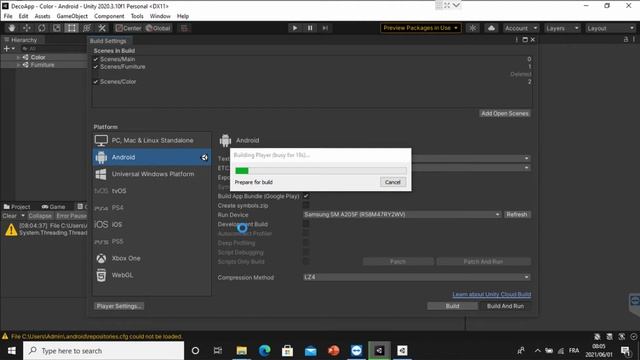Viewport: 640px width, 360px height.
Task: Open Unity cloud services
Action: [x=491, y=28]
